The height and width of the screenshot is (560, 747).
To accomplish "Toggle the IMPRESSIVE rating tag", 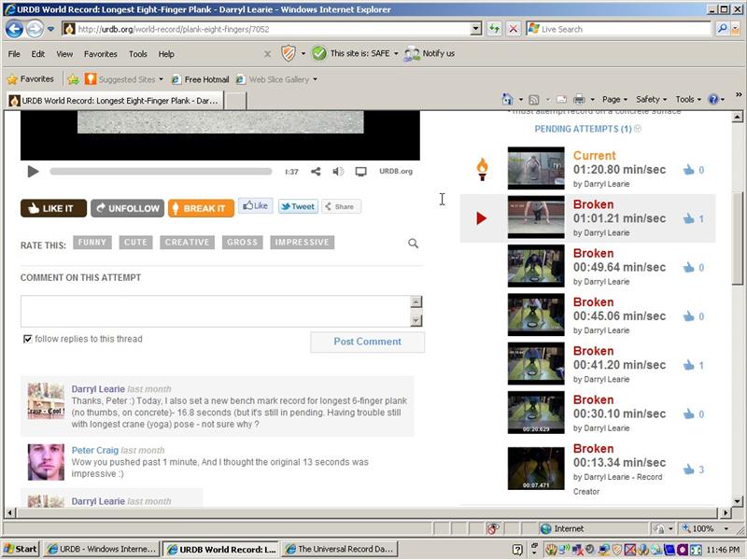I will [x=302, y=243].
